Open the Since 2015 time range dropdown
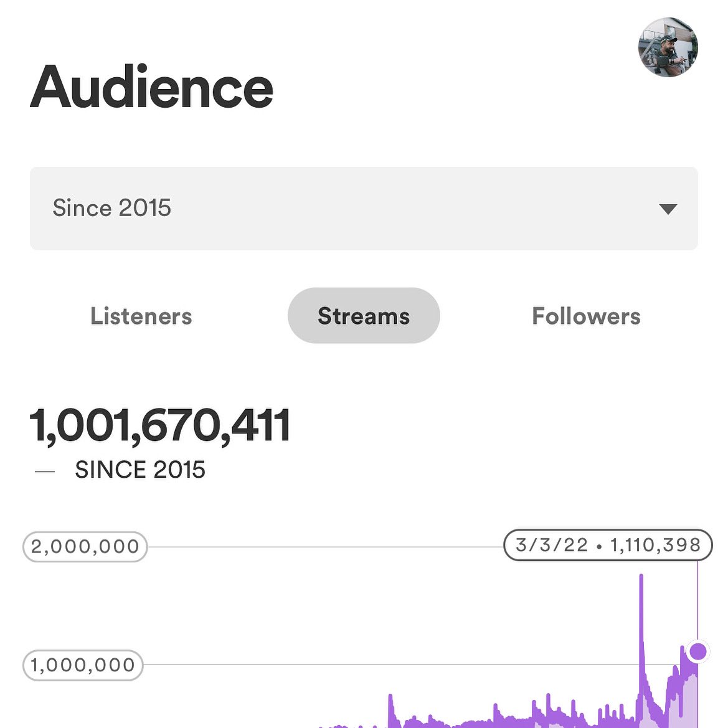The height and width of the screenshot is (728, 728). point(364,209)
